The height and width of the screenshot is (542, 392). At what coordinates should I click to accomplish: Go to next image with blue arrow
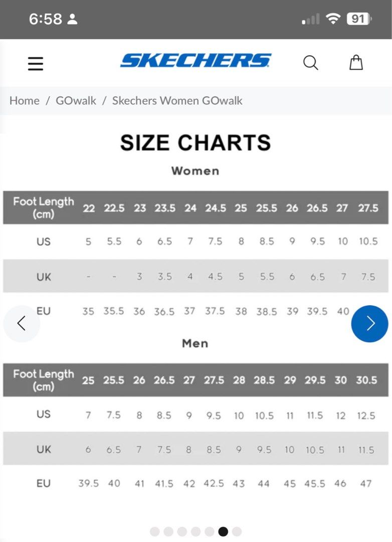[x=369, y=324]
